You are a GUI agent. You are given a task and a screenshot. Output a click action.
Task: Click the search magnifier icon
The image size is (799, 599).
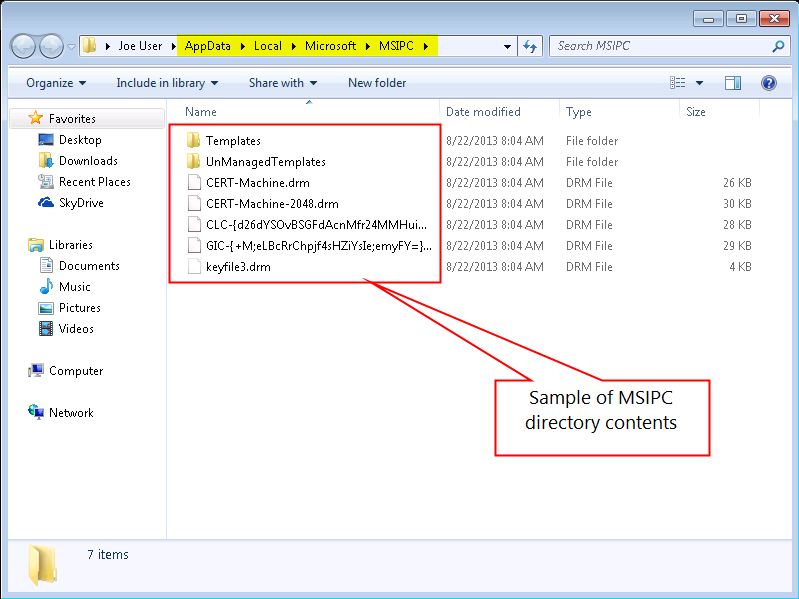[778, 46]
